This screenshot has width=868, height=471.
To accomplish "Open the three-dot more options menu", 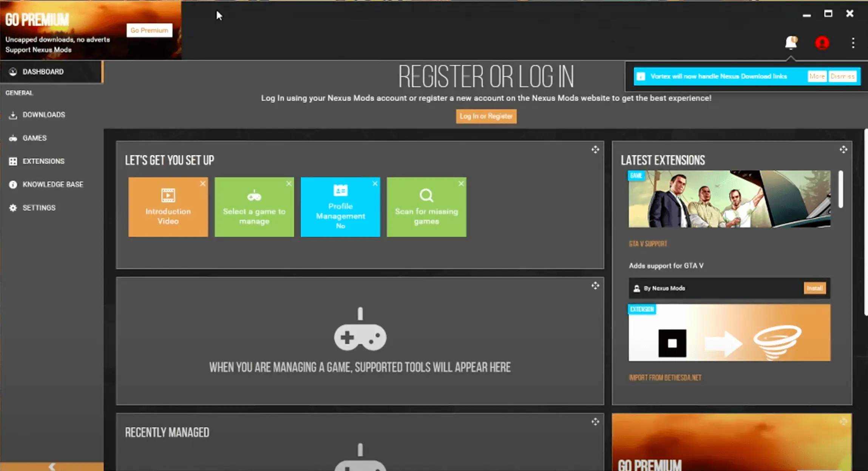I will 853,43.
